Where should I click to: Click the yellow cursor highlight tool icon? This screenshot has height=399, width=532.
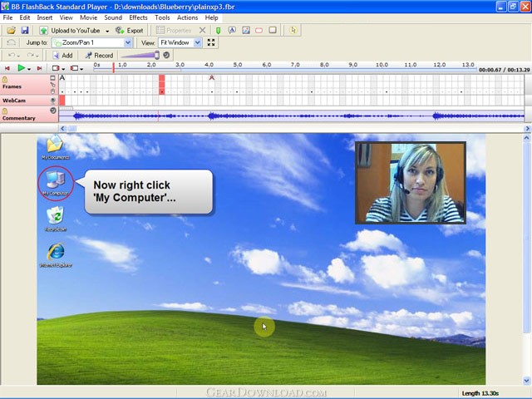pos(293,30)
